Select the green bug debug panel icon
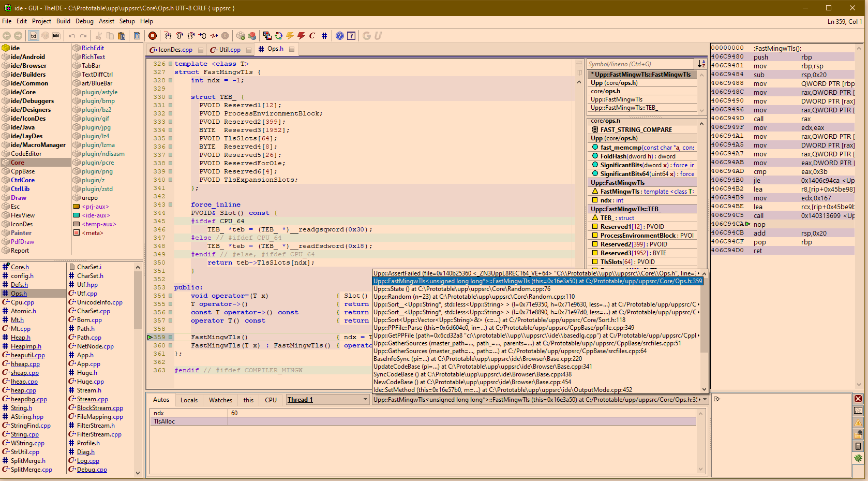Image resolution: width=868 pixels, height=481 pixels. pos(858,458)
